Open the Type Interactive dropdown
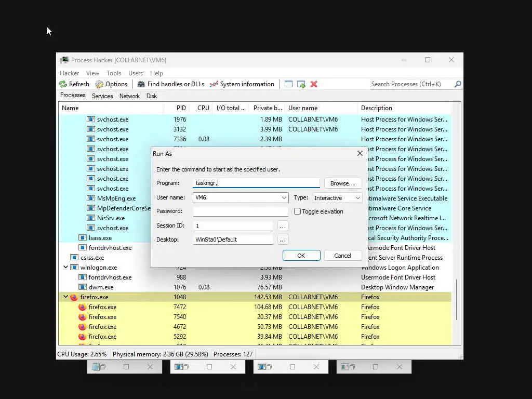The height and width of the screenshot is (399, 532). (x=337, y=198)
